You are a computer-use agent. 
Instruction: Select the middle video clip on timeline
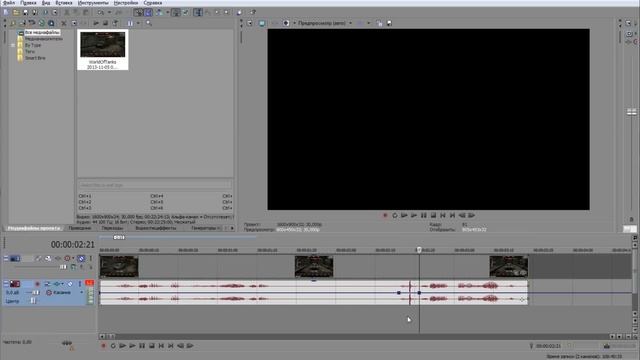(314, 267)
